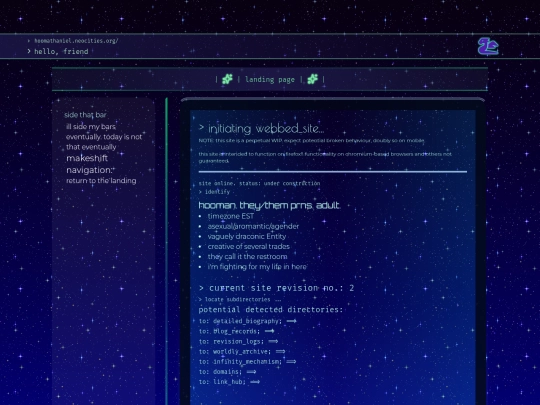Click 'makeshift navigation:' sidebar heading
Viewport: 540px width, 405px height.
[x=90, y=164]
